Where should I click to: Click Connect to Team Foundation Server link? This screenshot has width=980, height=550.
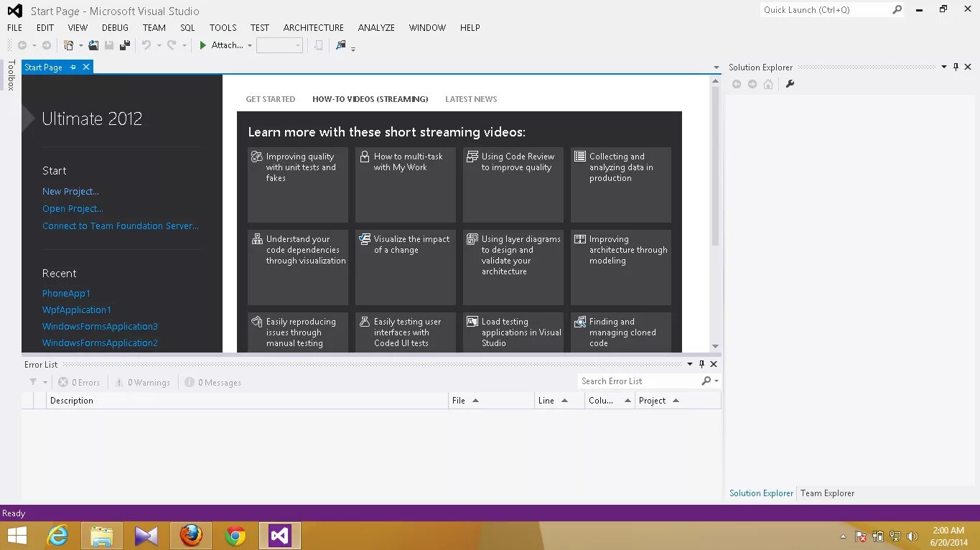tap(121, 225)
